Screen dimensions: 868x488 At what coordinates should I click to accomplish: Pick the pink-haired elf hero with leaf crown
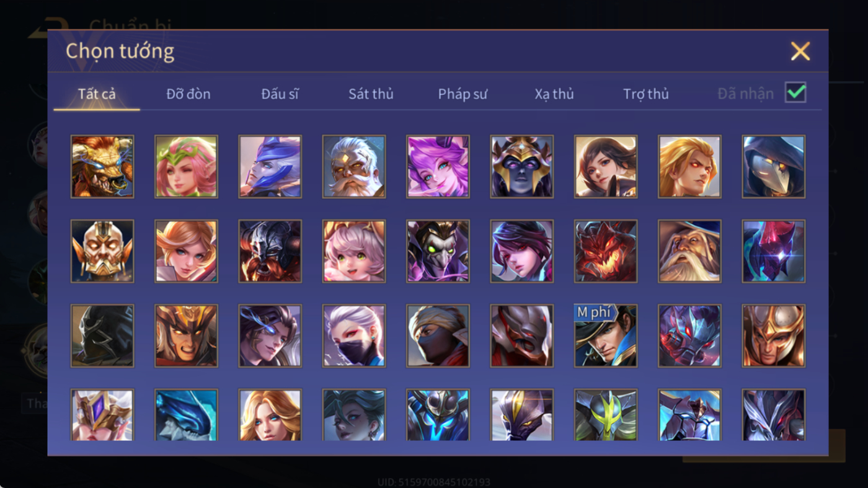tap(186, 167)
